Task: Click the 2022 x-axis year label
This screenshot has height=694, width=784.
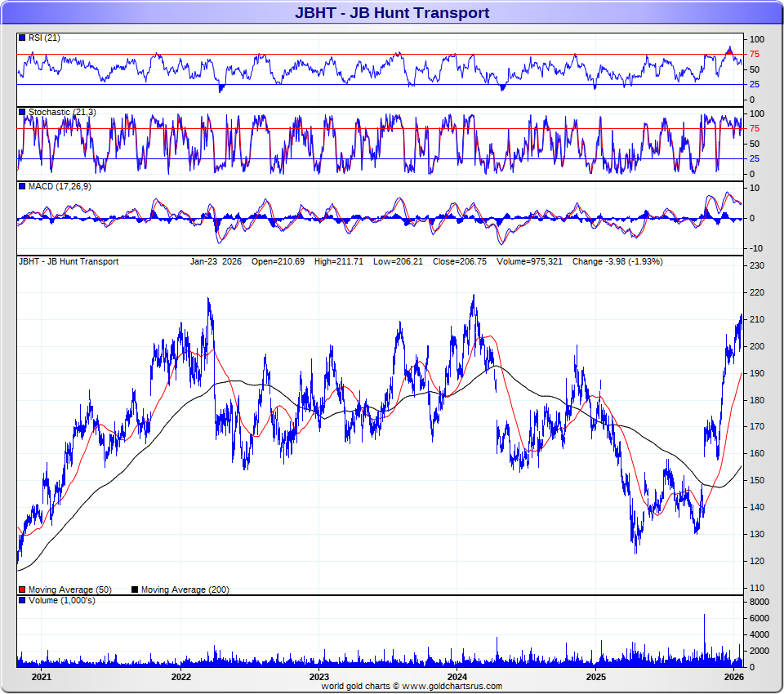Action: (181, 677)
